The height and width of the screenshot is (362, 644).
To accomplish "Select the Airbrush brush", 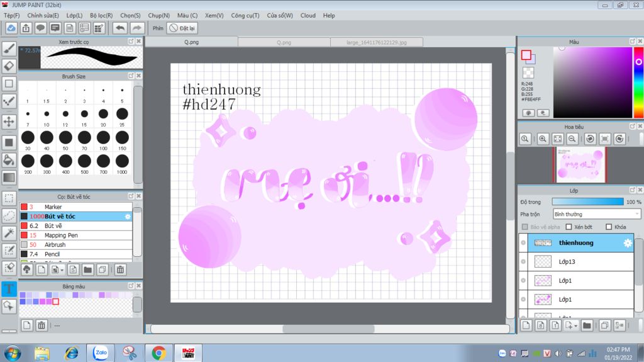I will pos(76,245).
